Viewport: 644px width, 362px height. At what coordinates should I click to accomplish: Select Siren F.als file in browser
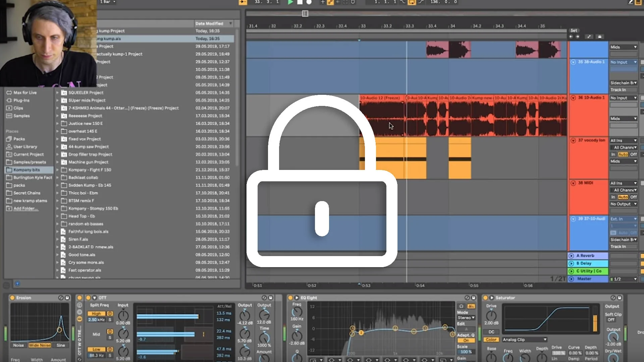point(78,239)
